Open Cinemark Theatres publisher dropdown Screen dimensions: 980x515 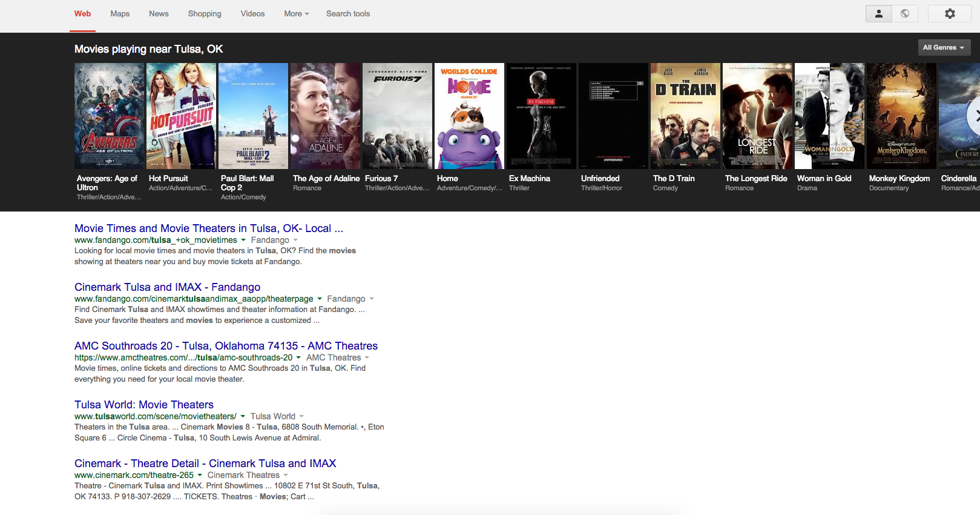[x=248, y=475]
